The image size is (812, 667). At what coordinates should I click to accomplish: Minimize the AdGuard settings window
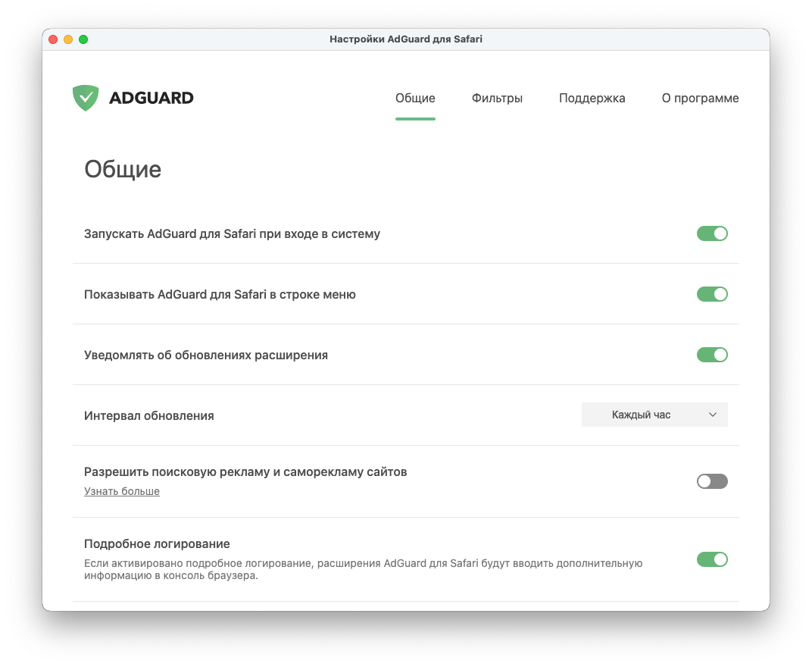pyautogui.click(x=68, y=39)
